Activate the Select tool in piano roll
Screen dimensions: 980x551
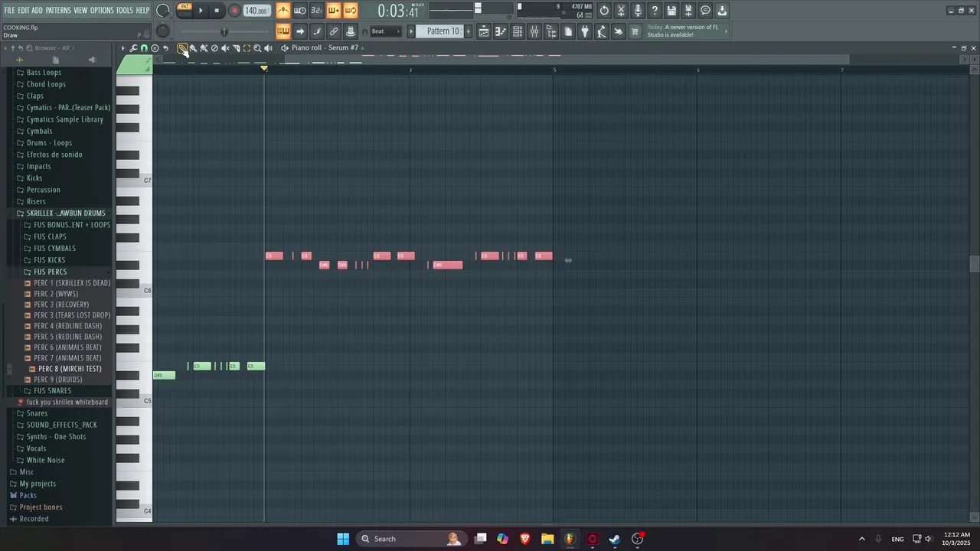tap(247, 47)
